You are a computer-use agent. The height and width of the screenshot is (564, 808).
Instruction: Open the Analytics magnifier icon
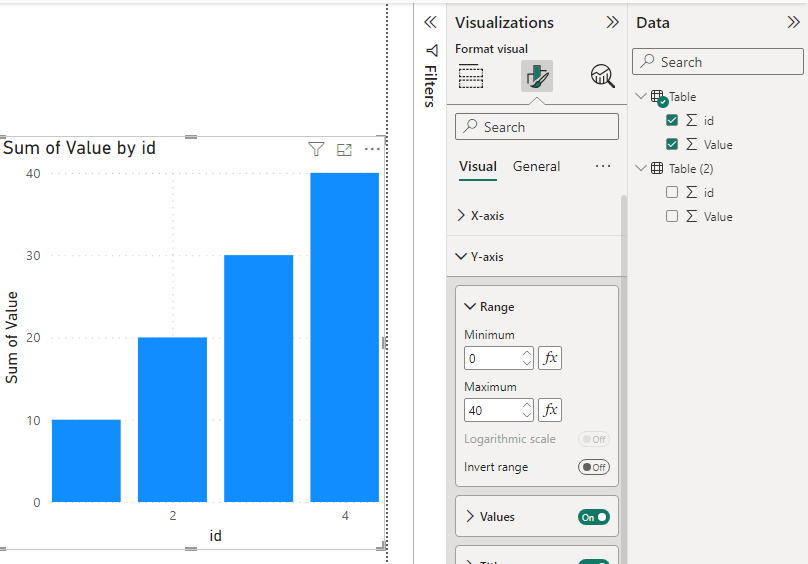point(602,76)
